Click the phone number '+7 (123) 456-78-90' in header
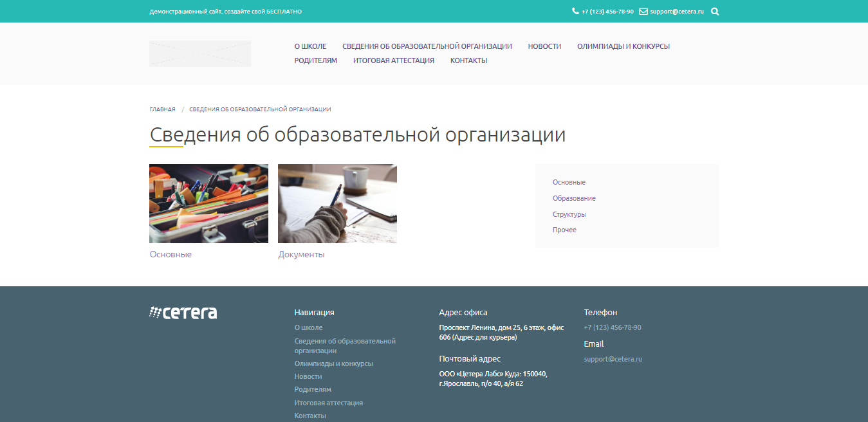The image size is (868, 422). [x=607, y=11]
